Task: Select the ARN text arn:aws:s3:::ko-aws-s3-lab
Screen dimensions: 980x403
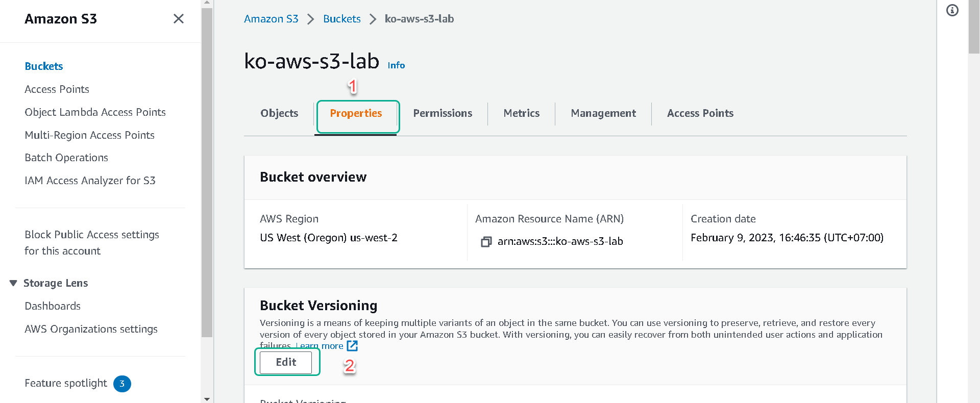Action: tap(560, 241)
